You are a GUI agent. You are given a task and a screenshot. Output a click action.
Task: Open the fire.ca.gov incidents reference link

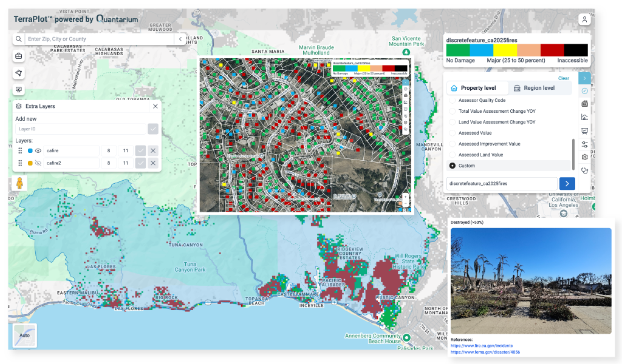click(482, 346)
